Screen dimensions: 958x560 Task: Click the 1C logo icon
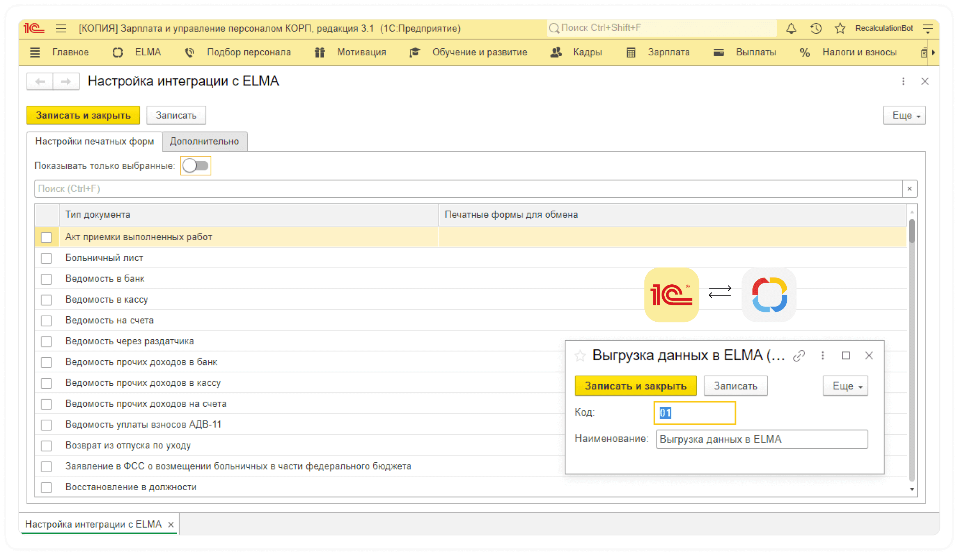[34, 28]
